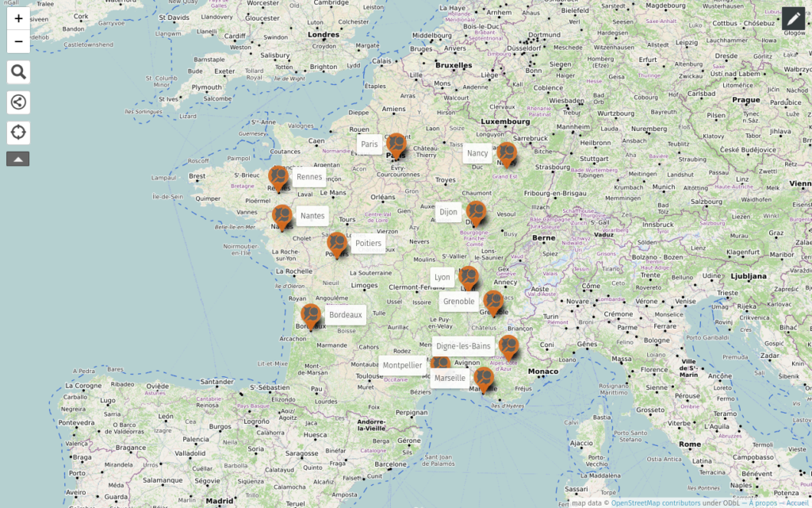Select the Bordeaux marker pin

pyautogui.click(x=311, y=316)
